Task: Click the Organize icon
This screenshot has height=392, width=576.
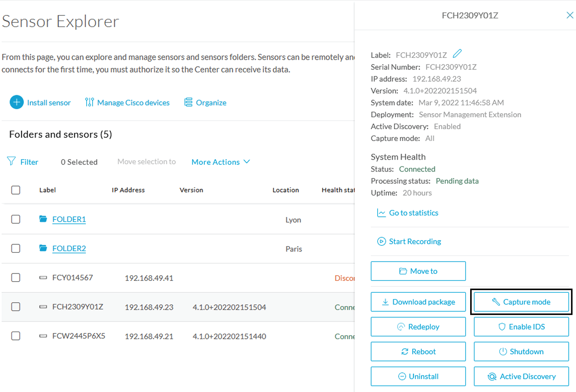Action: tap(188, 102)
